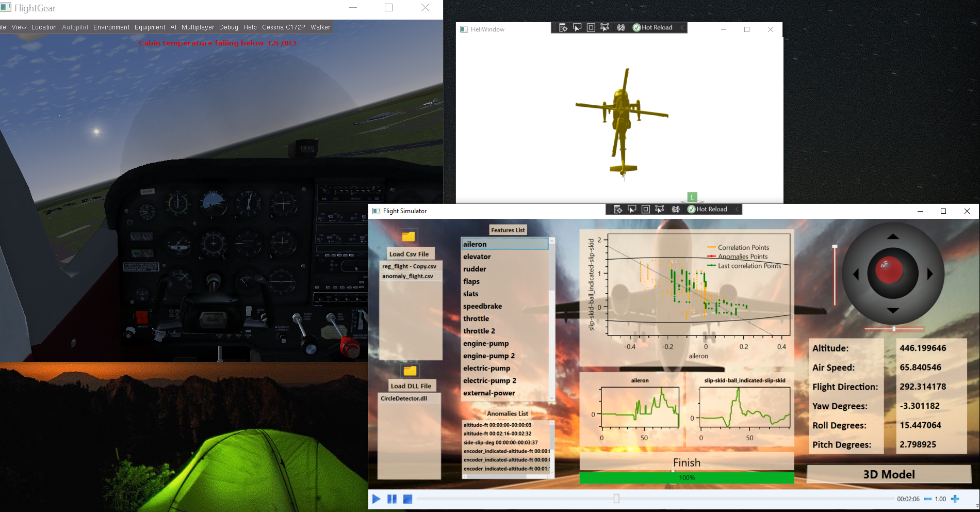The height and width of the screenshot is (512, 980).
Task: Collapse the HeliWindow debug toolbar chevron
Action: 682,27
